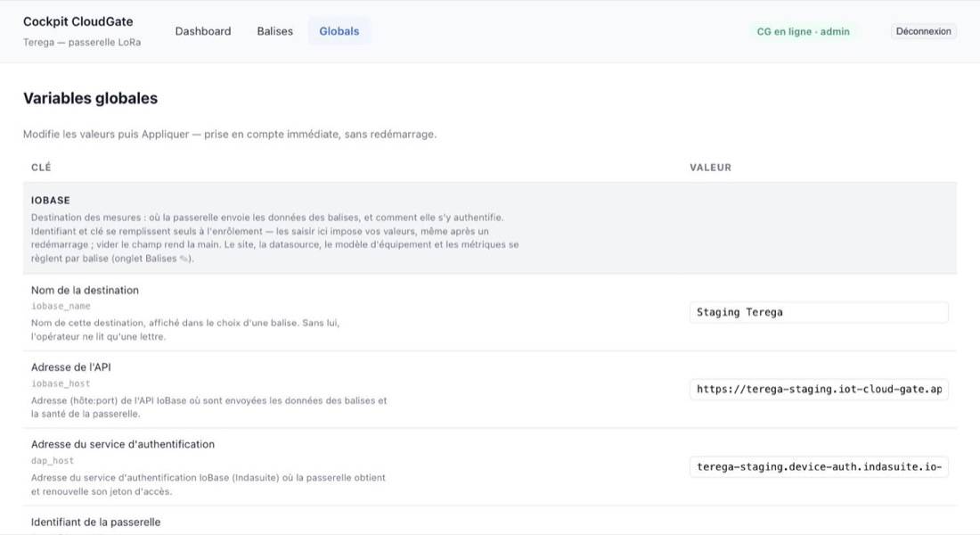The image size is (980, 535).
Task: Click the iobase_name key text
Action: [61, 306]
